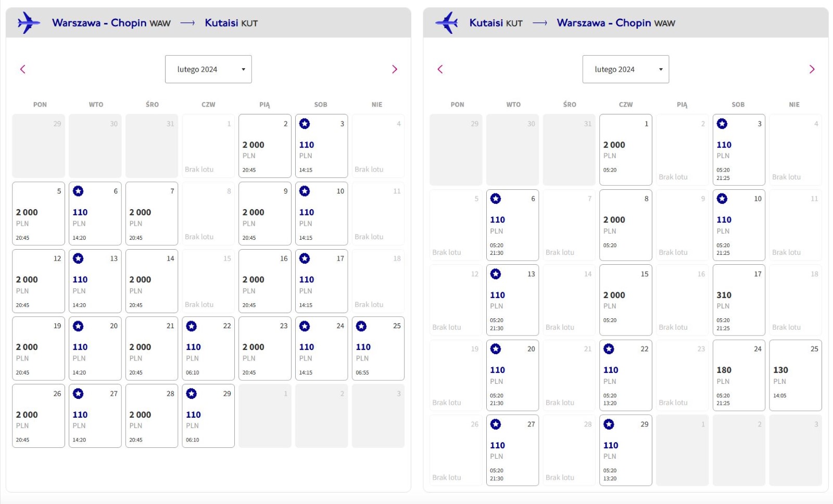The width and height of the screenshot is (833, 504).
Task: Select return Feb 17 flight for 310 PLN
Action: pyautogui.click(x=739, y=300)
